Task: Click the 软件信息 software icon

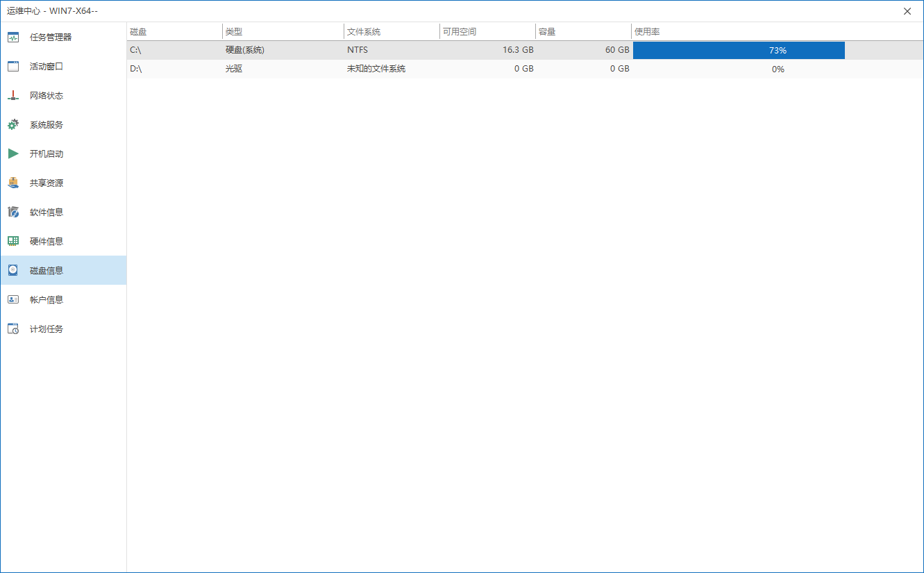Action: point(13,212)
